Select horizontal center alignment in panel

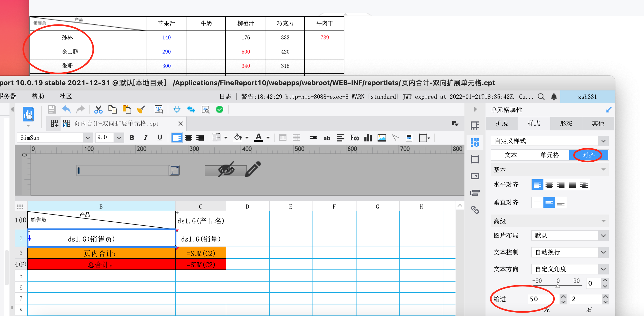coord(549,185)
